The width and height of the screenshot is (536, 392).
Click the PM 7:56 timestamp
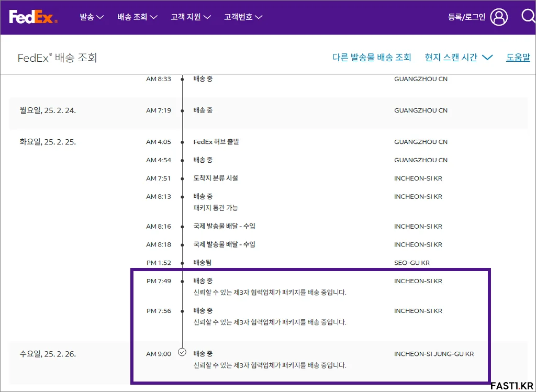click(x=159, y=311)
